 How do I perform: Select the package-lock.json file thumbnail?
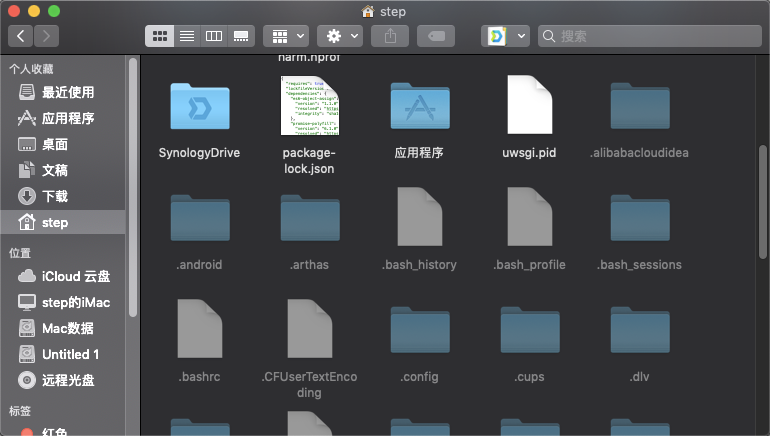point(309,105)
